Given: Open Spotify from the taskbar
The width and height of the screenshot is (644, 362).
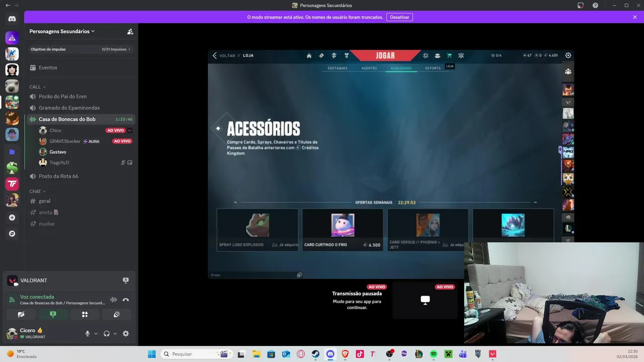Looking at the screenshot, I should click(434, 354).
